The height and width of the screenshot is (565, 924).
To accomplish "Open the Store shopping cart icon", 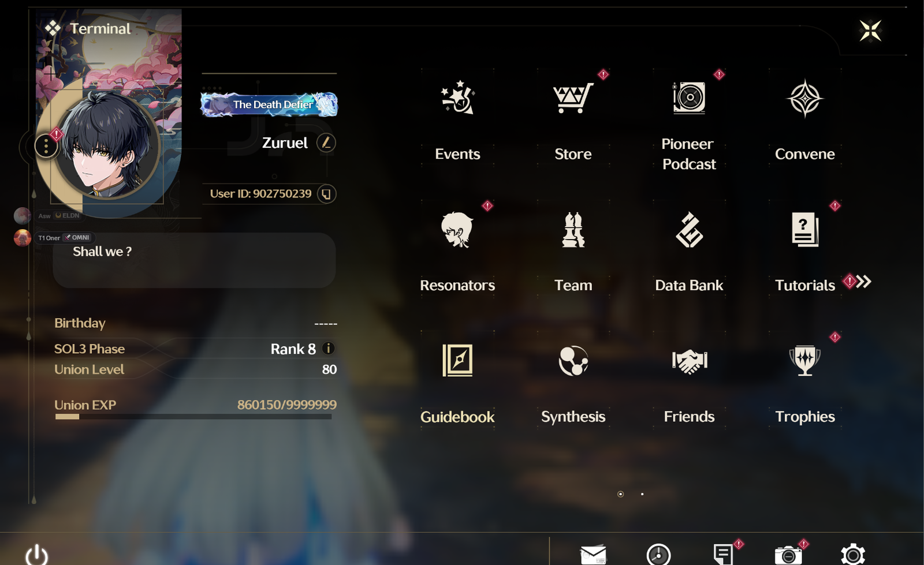I will tap(573, 98).
